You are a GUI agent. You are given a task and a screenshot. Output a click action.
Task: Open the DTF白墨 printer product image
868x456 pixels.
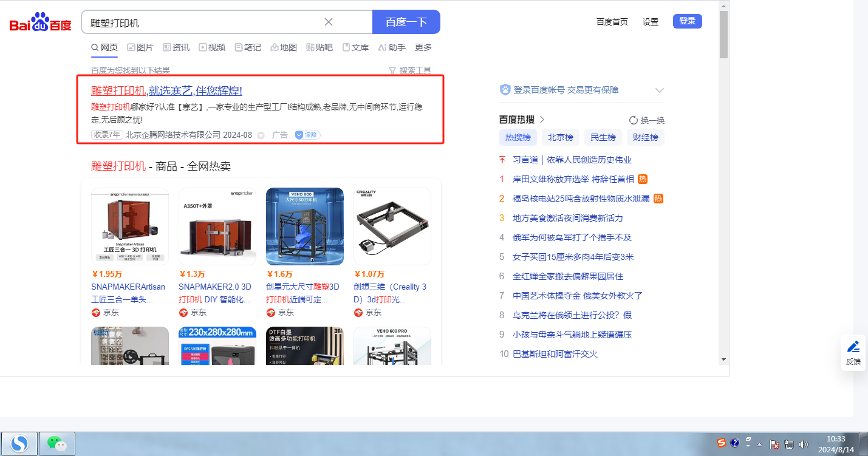click(x=305, y=346)
